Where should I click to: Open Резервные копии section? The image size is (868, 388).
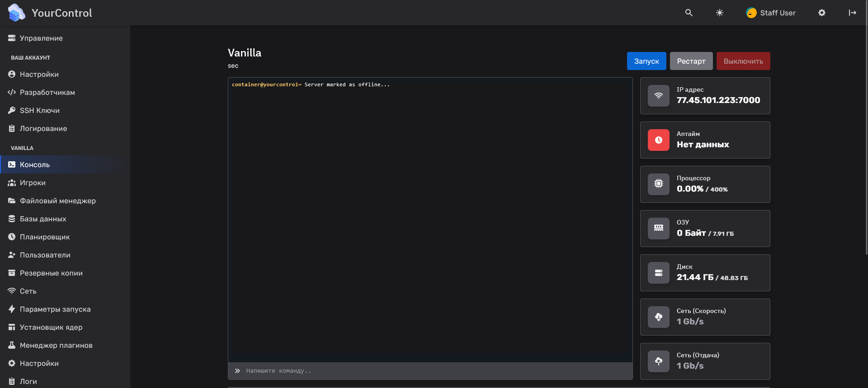coord(51,273)
